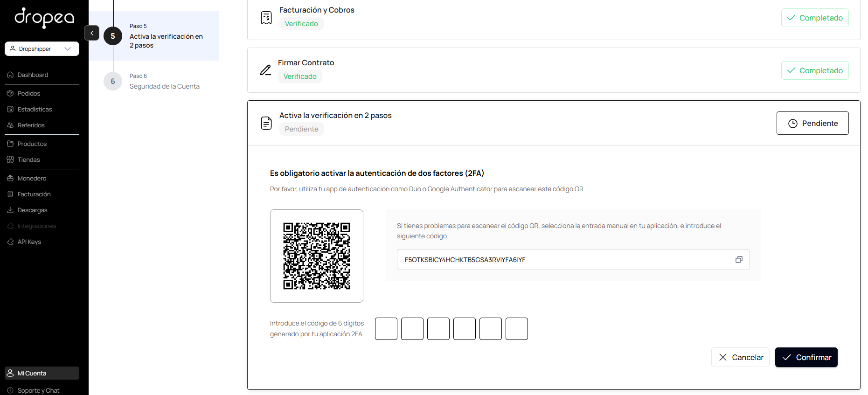Click the Pendiente status button
Screen dimensions: 868x395
tap(812, 123)
